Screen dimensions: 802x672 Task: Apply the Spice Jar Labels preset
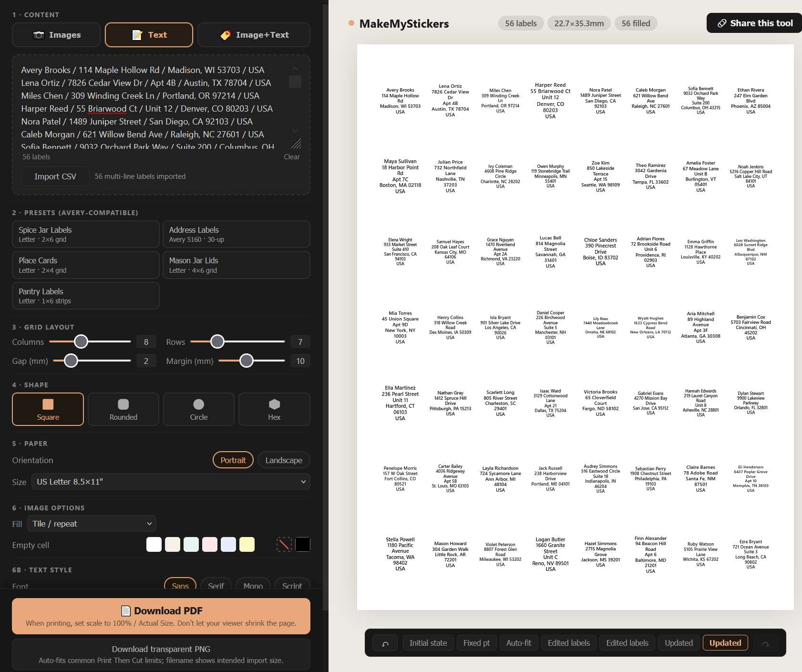point(86,234)
